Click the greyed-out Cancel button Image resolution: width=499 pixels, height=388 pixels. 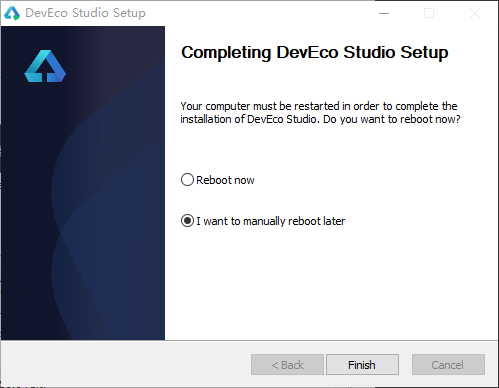[448, 365]
